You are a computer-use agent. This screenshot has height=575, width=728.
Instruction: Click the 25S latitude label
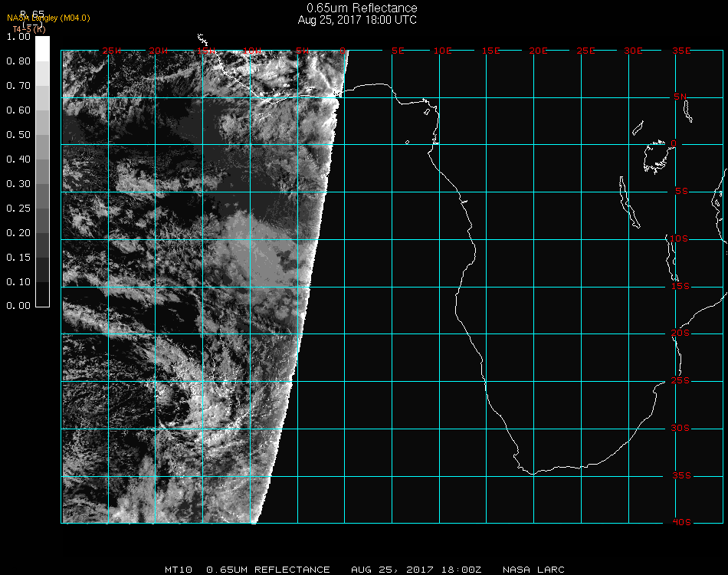tap(680, 381)
